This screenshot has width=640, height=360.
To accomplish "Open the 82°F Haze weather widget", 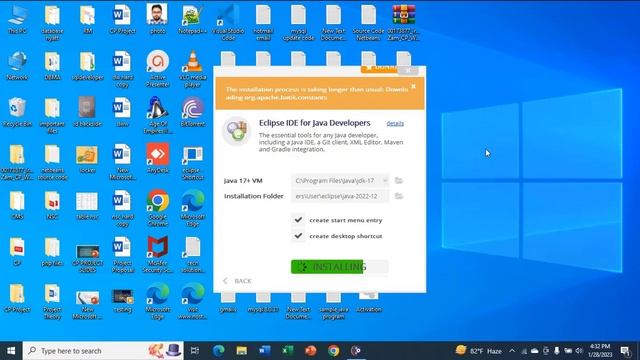I will tap(478, 351).
